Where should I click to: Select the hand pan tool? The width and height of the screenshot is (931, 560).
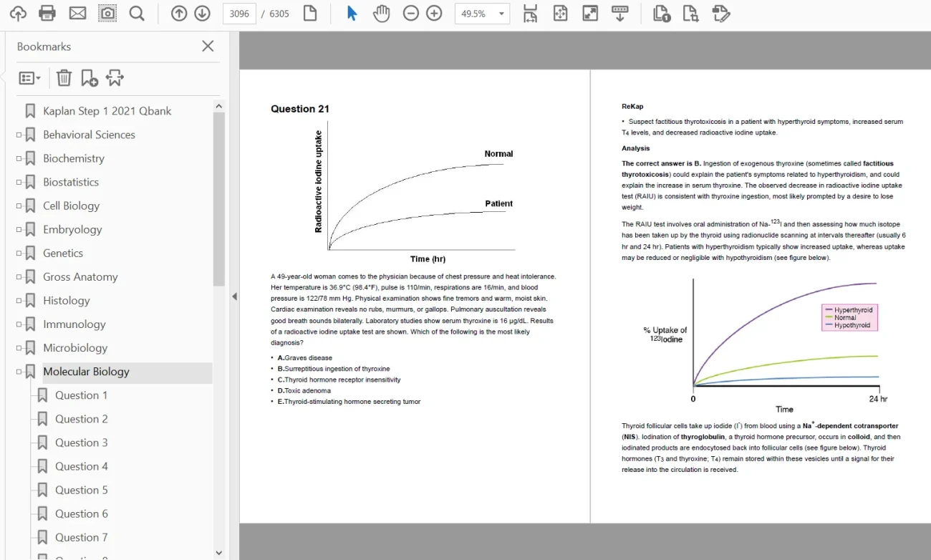pos(381,13)
